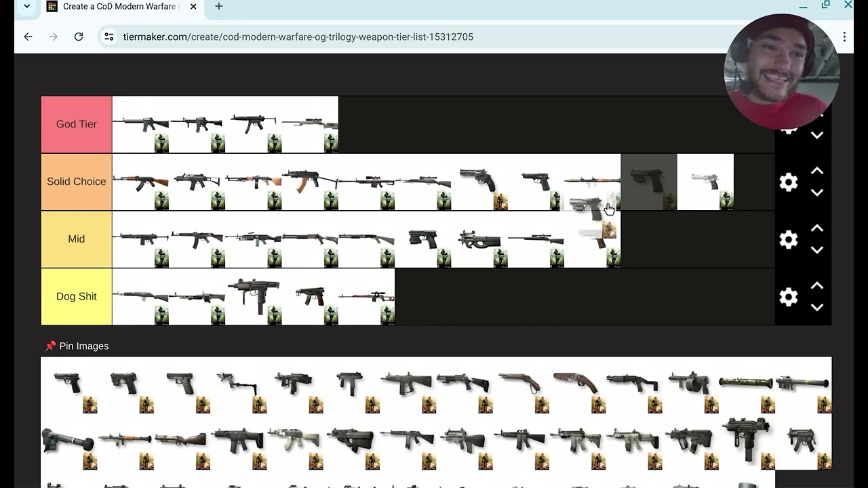The image size is (868, 488).
Task: Move Solid Choice tier up
Action: click(817, 171)
